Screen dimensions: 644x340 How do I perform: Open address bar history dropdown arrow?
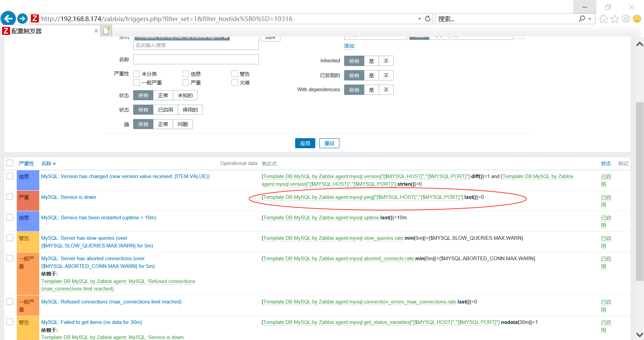tap(419, 19)
